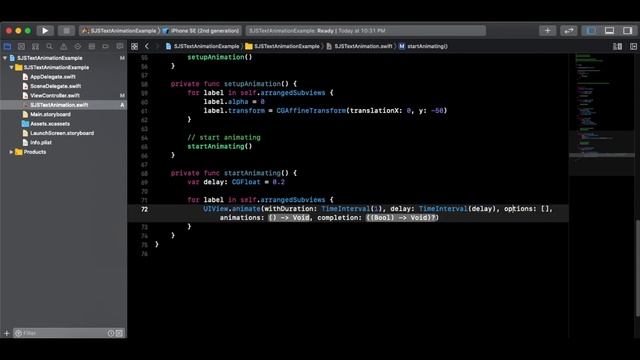Select the animations () -> Void placeholder
Image resolution: width=640 pixels, height=360 pixels.
click(x=289, y=218)
